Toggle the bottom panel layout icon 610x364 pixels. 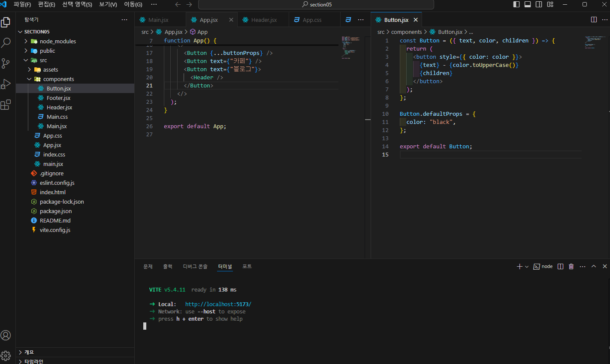click(x=528, y=4)
